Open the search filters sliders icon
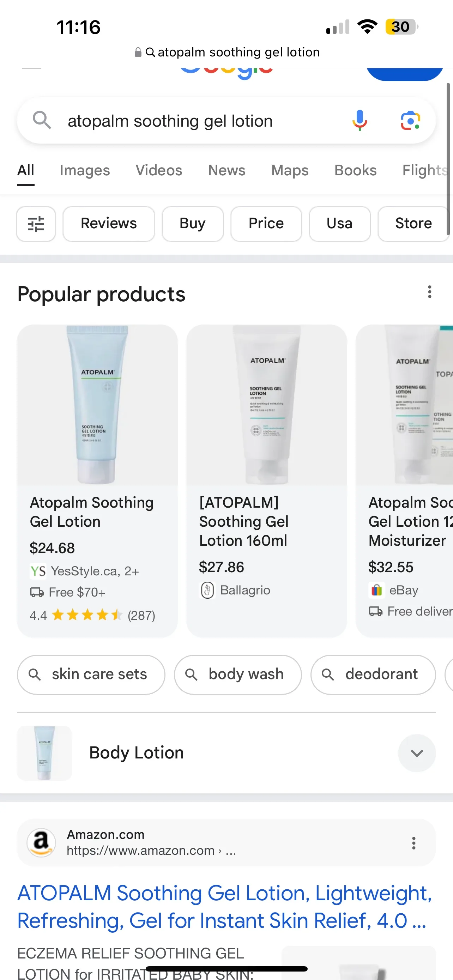The width and height of the screenshot is (453, 980). 36,224
